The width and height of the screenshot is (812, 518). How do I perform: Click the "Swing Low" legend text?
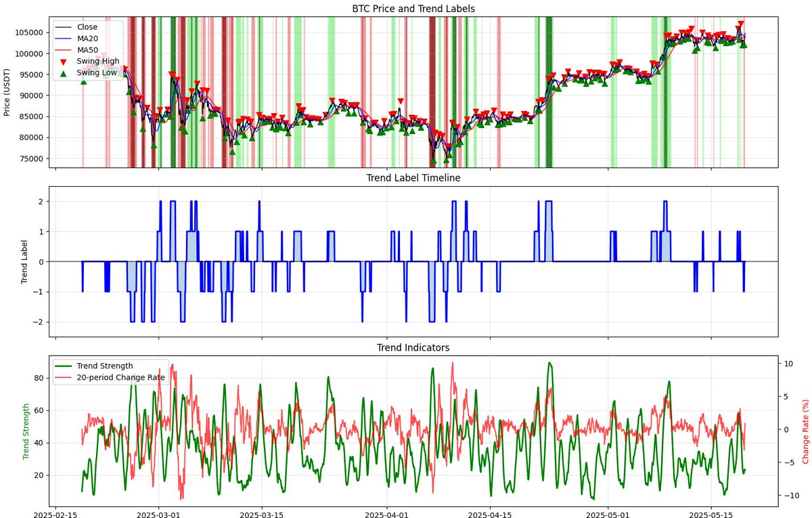(x=97, y=73)
